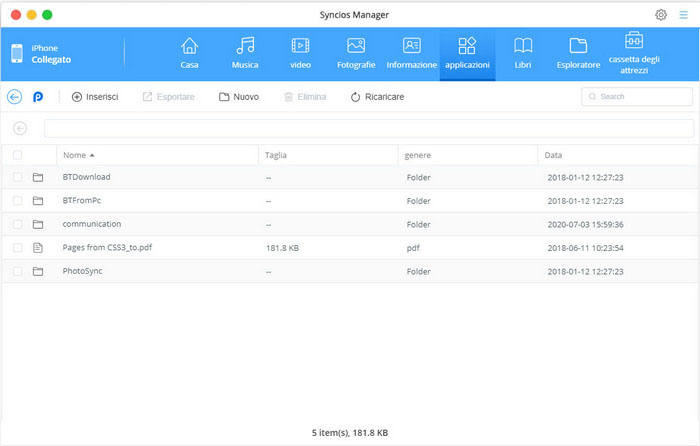The image size is (700, 446).
Task: Select the BTFromPc folder name
Action: [82, 200]
